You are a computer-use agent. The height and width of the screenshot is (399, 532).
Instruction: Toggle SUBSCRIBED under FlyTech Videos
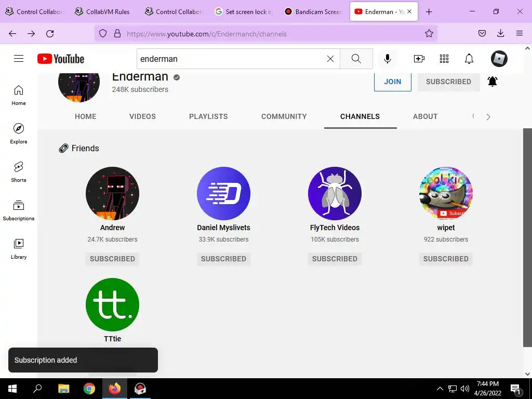click(335, 259)
